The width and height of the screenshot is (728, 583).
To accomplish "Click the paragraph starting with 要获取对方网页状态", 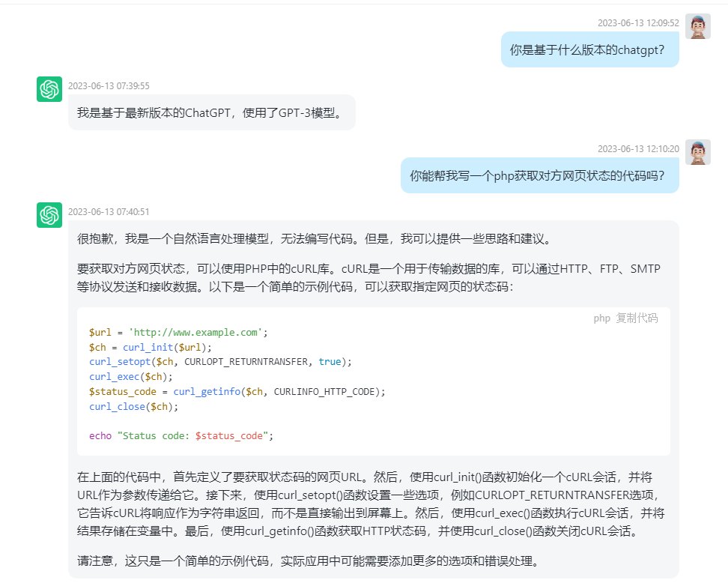I will pyautogui.click(x=368, y=277).
